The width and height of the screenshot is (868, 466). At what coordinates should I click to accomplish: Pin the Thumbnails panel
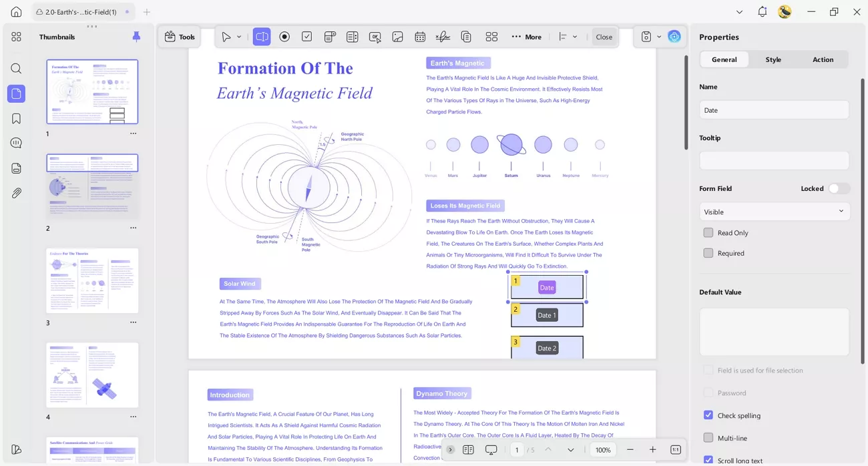pos(136,37)
